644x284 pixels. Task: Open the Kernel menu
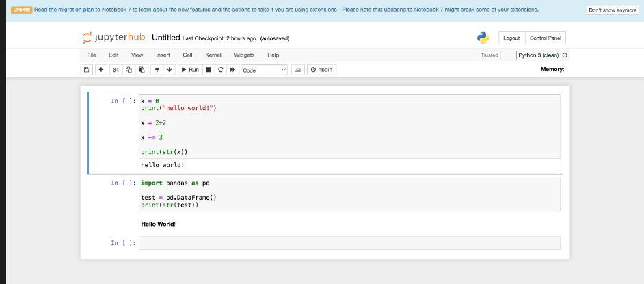tap(213, 55)
